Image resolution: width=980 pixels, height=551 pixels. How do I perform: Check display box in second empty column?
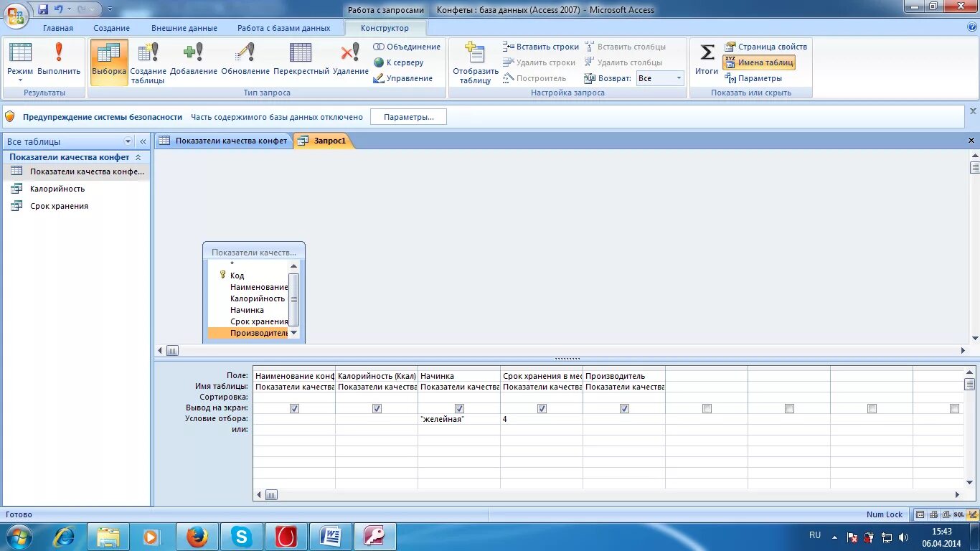[x=789, y=408]
